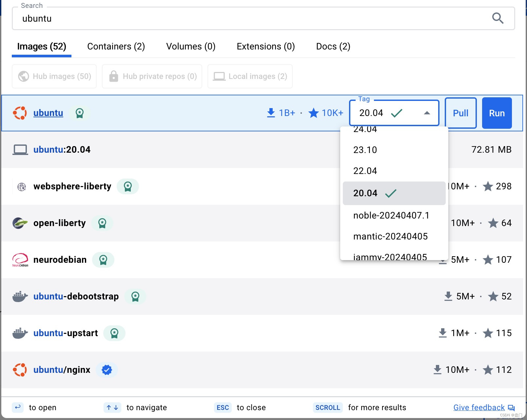Open the Volumes (0) tab
The width and height of the screenshot is (527, 420).
(191, 47)
